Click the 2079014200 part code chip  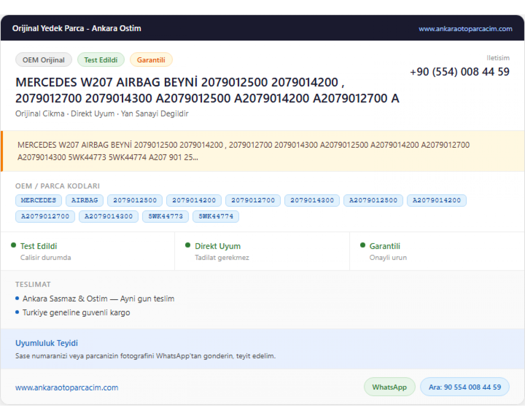pos(194,200)
